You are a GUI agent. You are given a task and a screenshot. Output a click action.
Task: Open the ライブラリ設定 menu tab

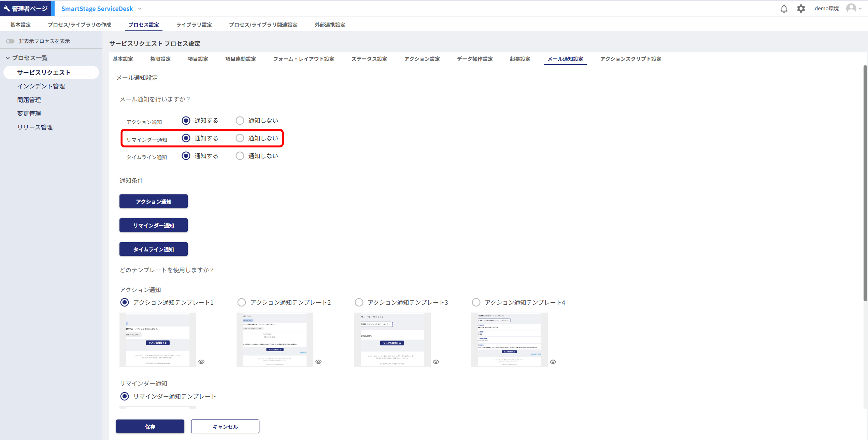tap(194, 25)
